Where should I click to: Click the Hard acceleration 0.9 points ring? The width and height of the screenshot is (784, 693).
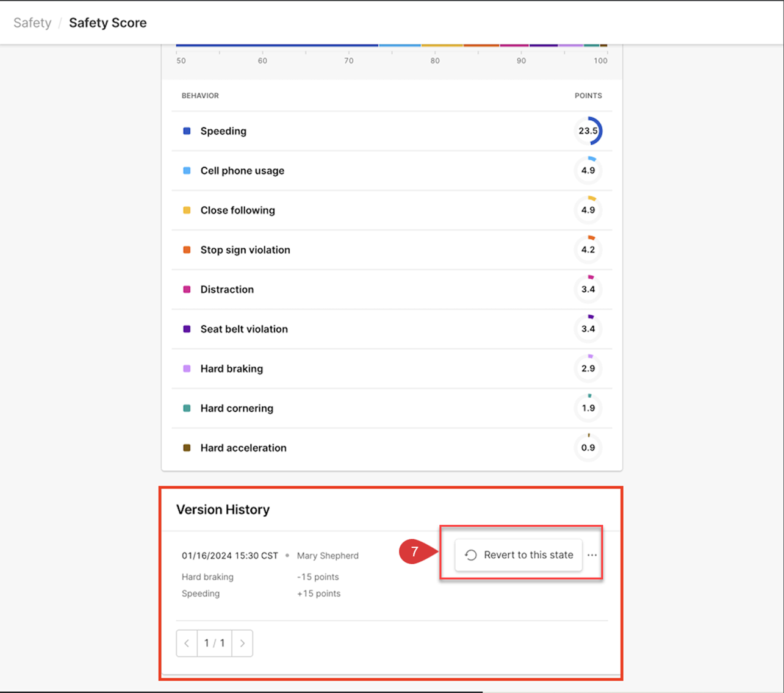[588, 448]
